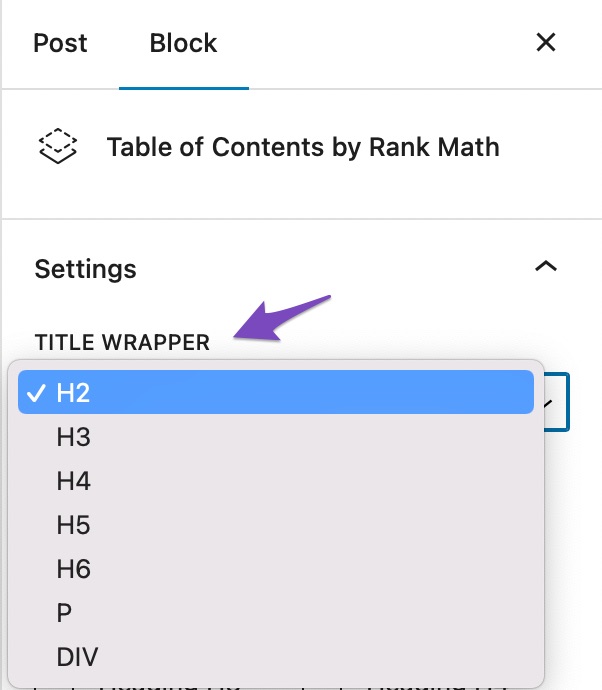Switch to the Post tab

[60, 44]
